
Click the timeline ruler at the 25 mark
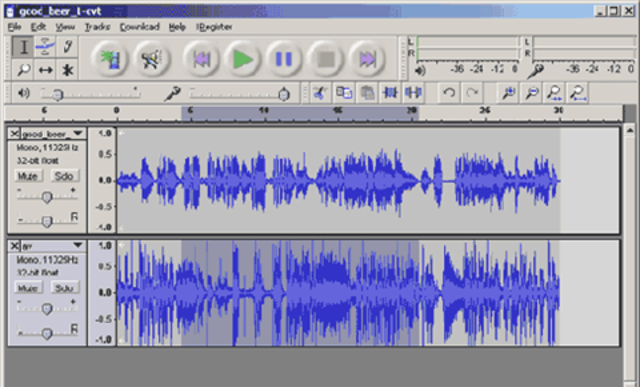pos(485,111)
